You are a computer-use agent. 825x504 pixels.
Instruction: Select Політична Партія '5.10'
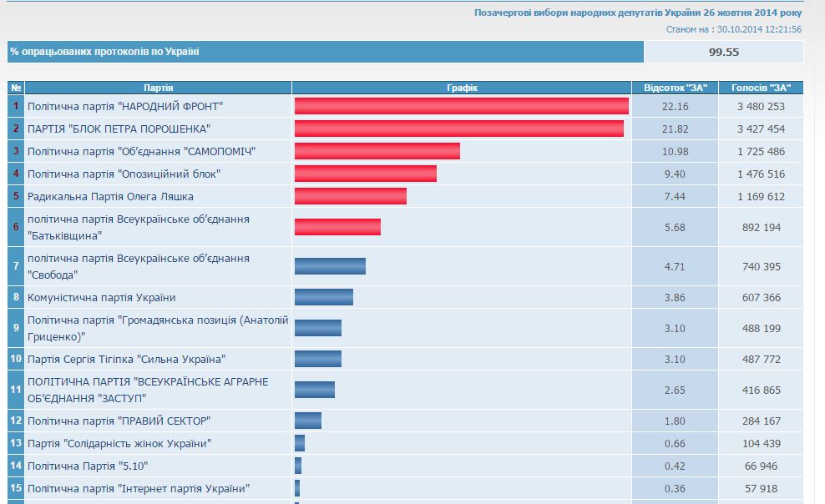88,466
